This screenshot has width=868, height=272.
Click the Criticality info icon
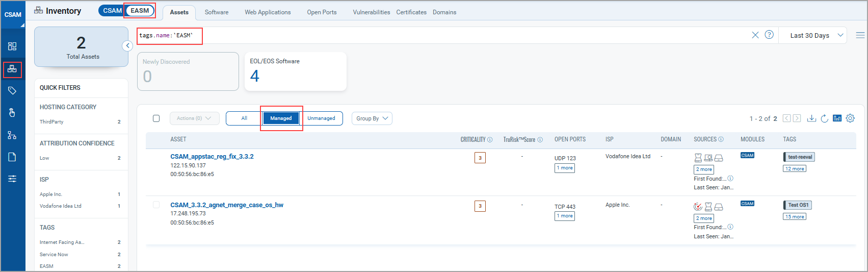click(x=490, y=140)
